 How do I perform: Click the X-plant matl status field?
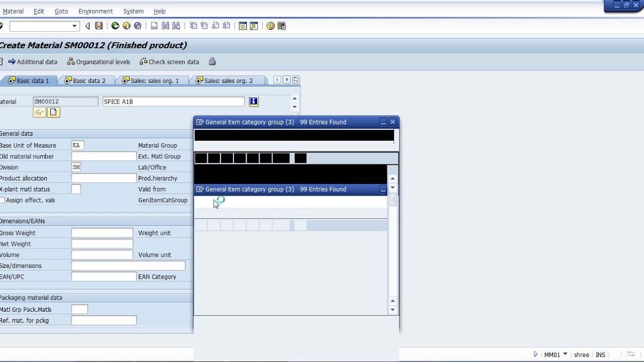coord(76,189)
